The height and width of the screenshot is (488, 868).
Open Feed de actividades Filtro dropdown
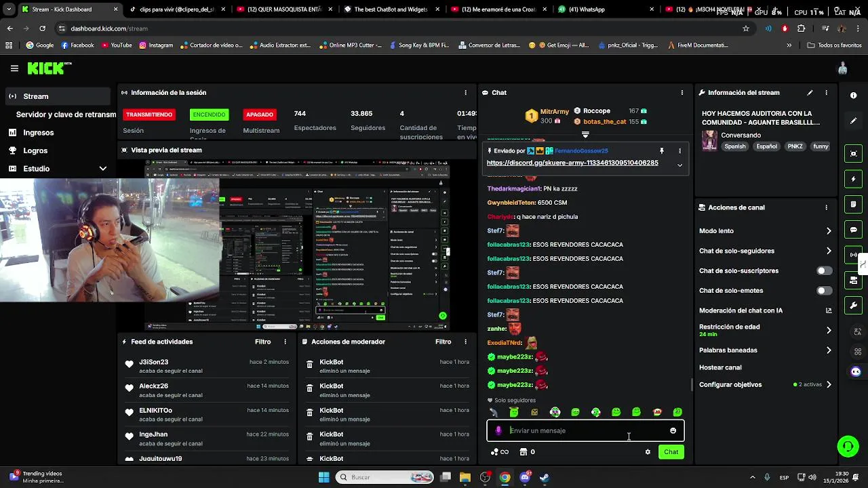click(x=262, y=342)
